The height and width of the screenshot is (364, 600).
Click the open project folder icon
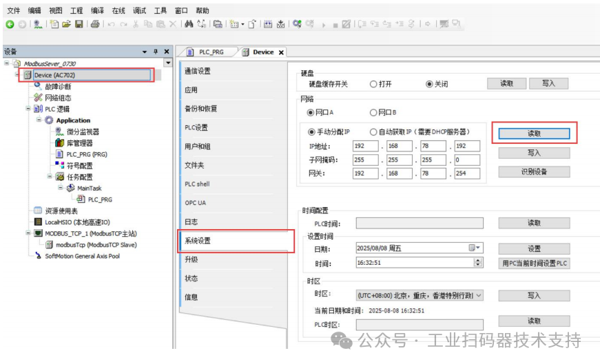coord(67,24)
